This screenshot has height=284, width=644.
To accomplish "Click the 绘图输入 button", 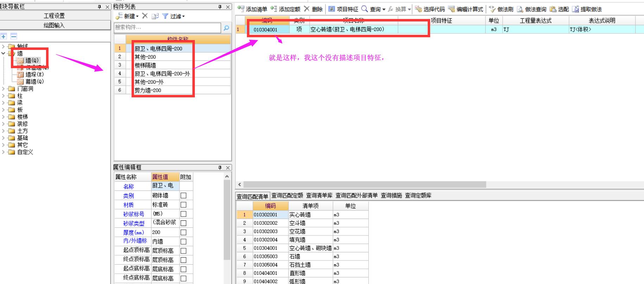I will pyautogui.click(x=55, y=25).
